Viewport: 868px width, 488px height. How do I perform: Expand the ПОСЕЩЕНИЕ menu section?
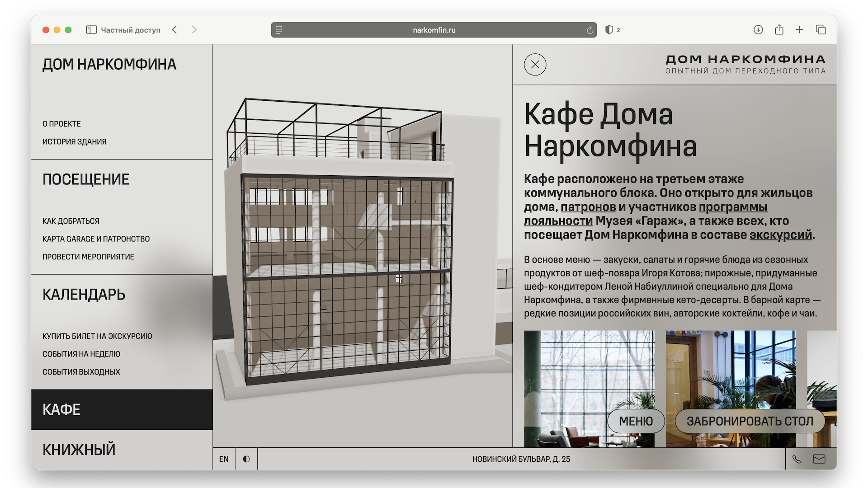tap(86, 179)
